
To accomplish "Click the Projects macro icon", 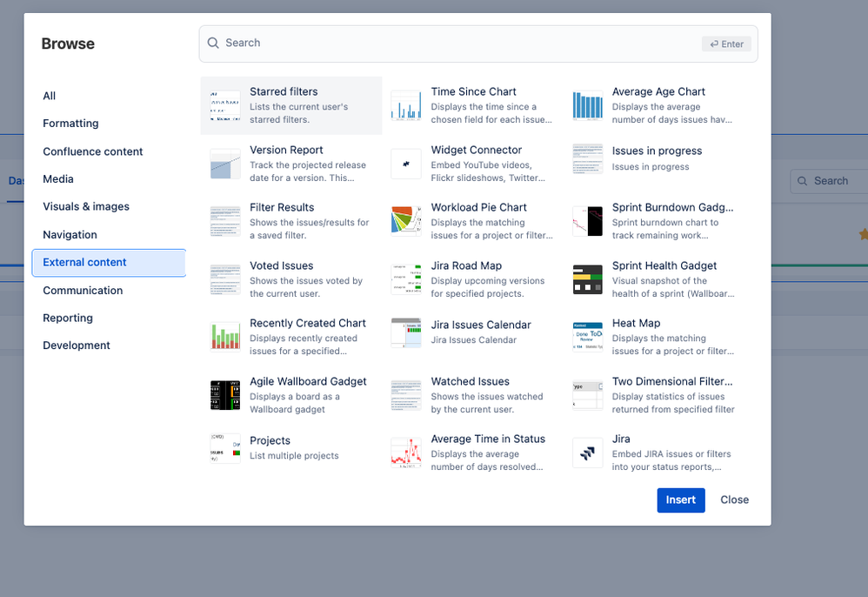I will pos(225,448).
